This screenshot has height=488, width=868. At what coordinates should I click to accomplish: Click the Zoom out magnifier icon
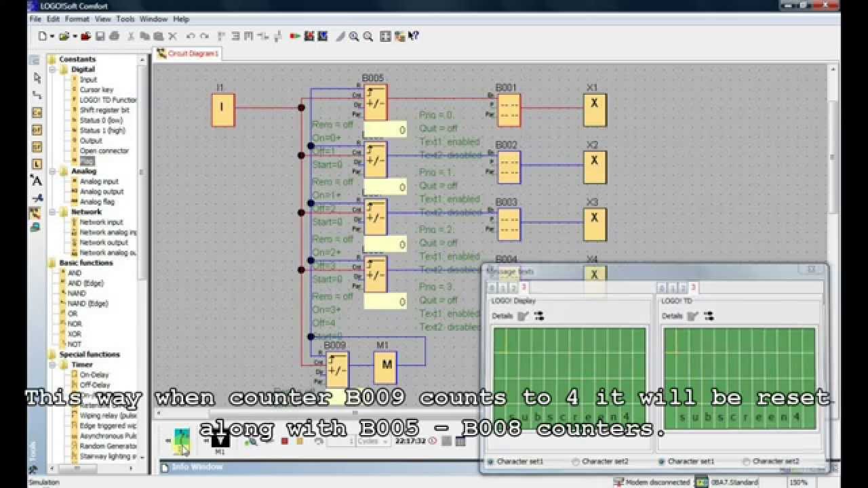[368, 36]
